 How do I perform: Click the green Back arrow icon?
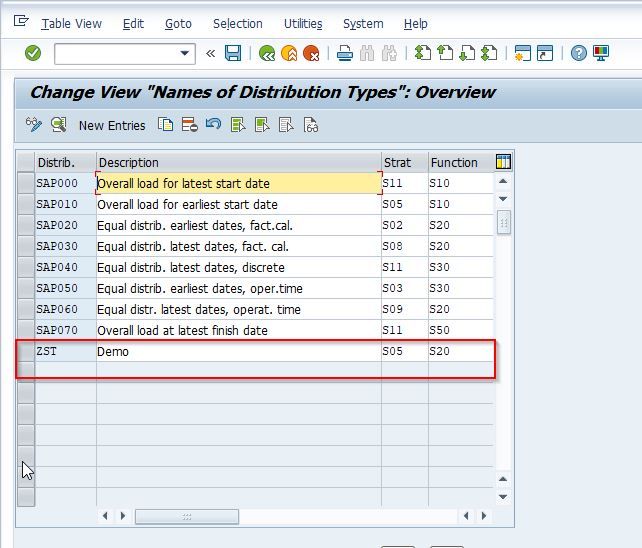point(267,53)
